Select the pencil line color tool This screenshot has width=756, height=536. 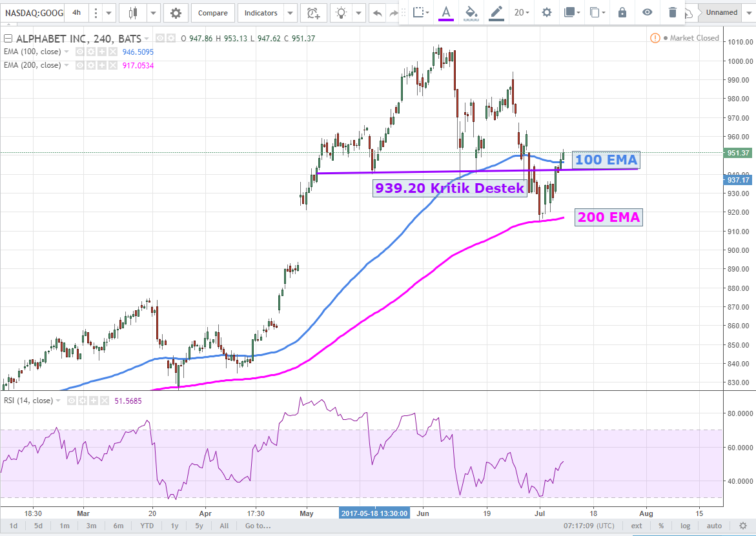(x=496, y=12)
